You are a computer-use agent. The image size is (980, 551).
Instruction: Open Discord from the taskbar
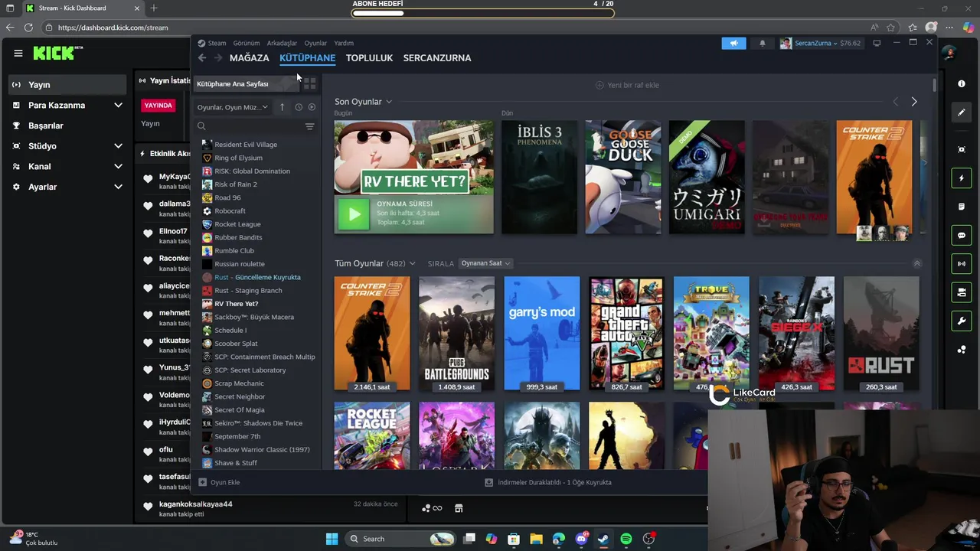(581, 539)
